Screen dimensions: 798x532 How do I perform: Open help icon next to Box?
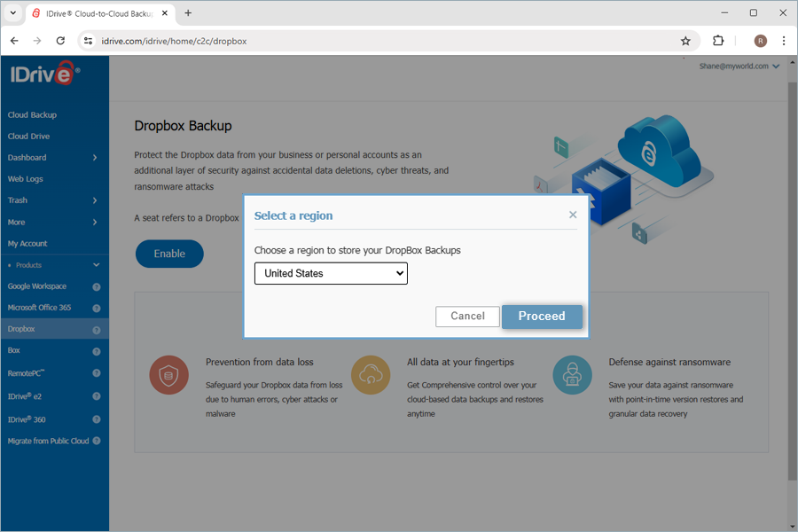point(96,351)
